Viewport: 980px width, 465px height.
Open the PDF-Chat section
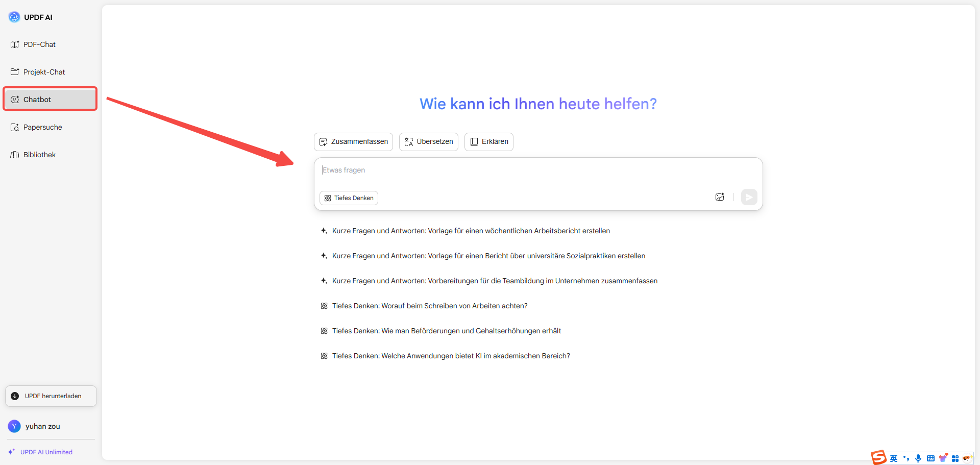coord(50,44)
